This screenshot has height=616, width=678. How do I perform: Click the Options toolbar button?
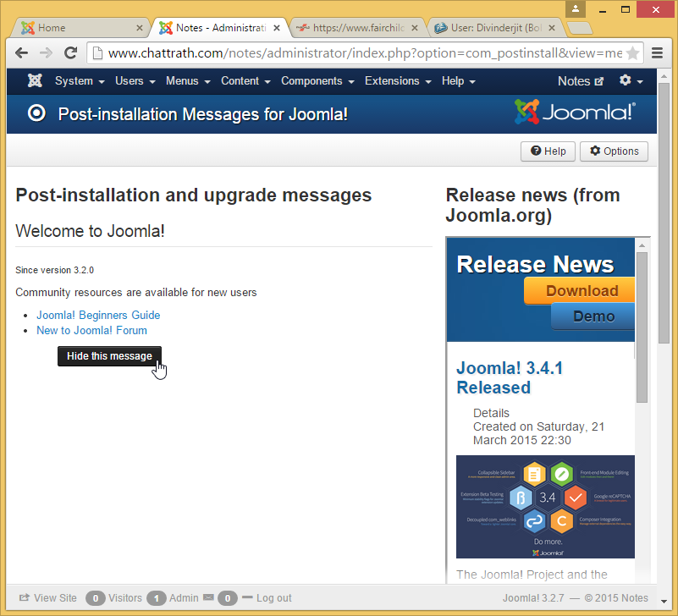pyautogui.click(x=614, y=151)
